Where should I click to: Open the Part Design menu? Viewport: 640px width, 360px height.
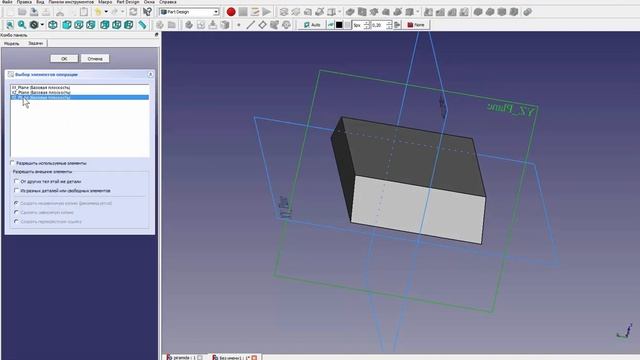(128, 2)
